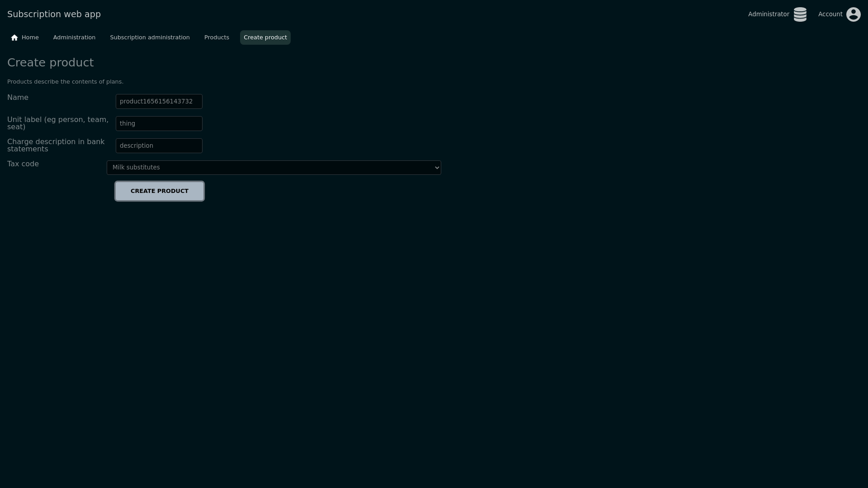Select the Create product tab
Screen dimensions: 868x488
(265, 38)
